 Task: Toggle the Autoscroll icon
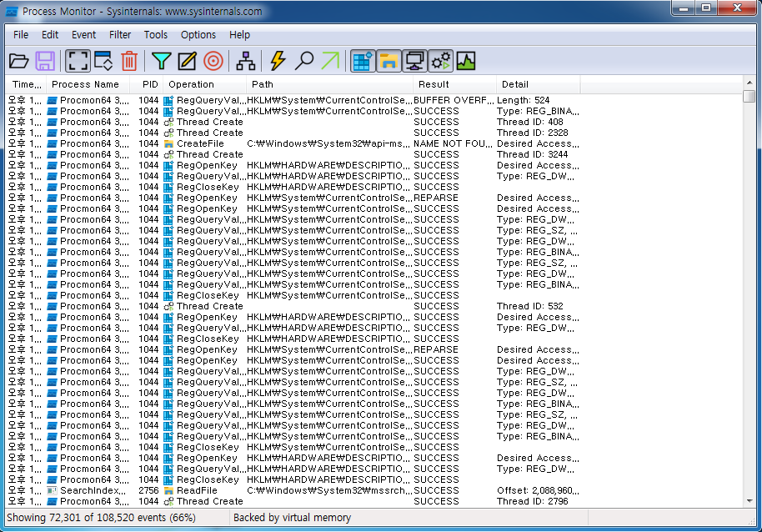coord(103,61)
